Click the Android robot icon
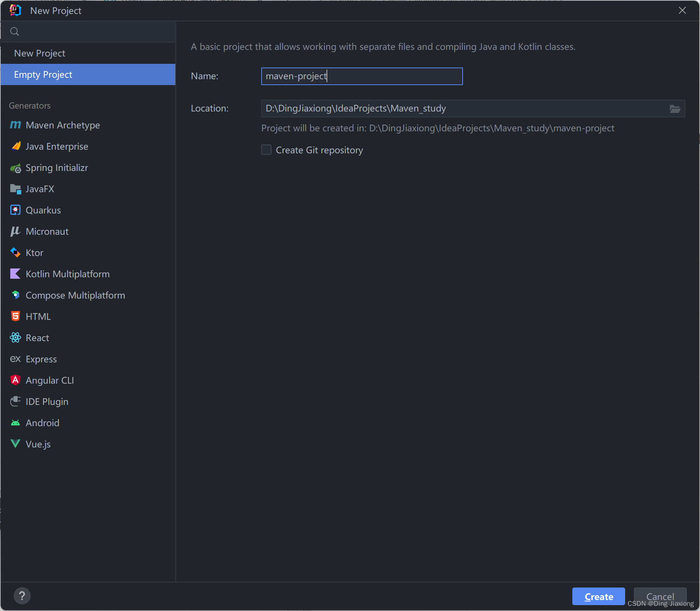 point(15,423)
